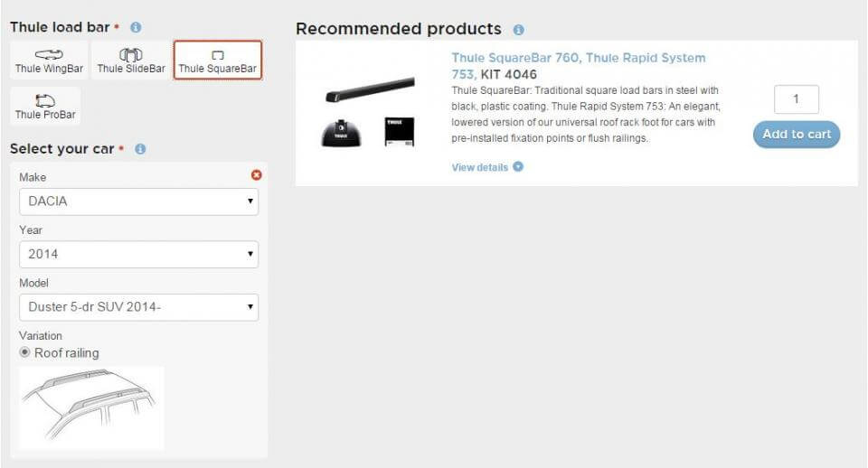Show info for Thule load bar heading

click(136, 28)
